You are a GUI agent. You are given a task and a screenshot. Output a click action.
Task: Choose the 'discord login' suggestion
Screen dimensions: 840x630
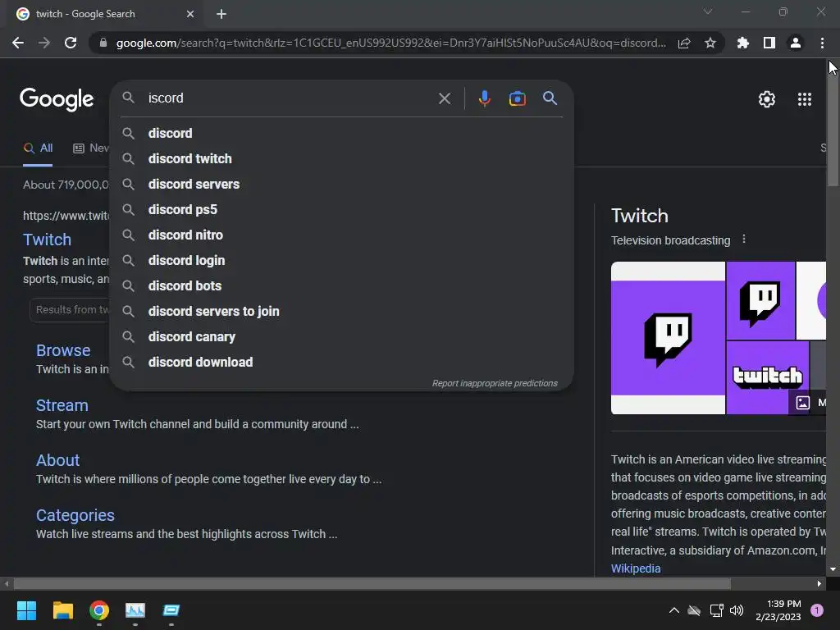tap(342, 260)
